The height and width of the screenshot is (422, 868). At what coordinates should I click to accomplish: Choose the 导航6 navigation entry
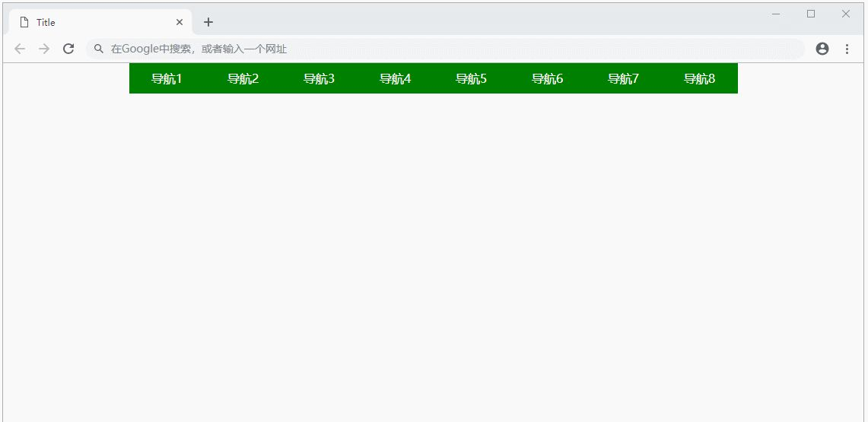pos(547,79)
